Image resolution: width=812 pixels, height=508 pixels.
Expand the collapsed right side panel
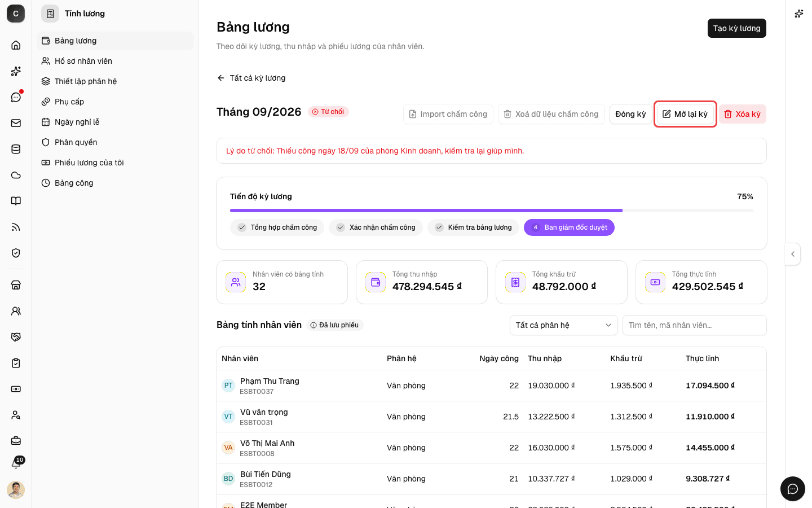(793, 254)
